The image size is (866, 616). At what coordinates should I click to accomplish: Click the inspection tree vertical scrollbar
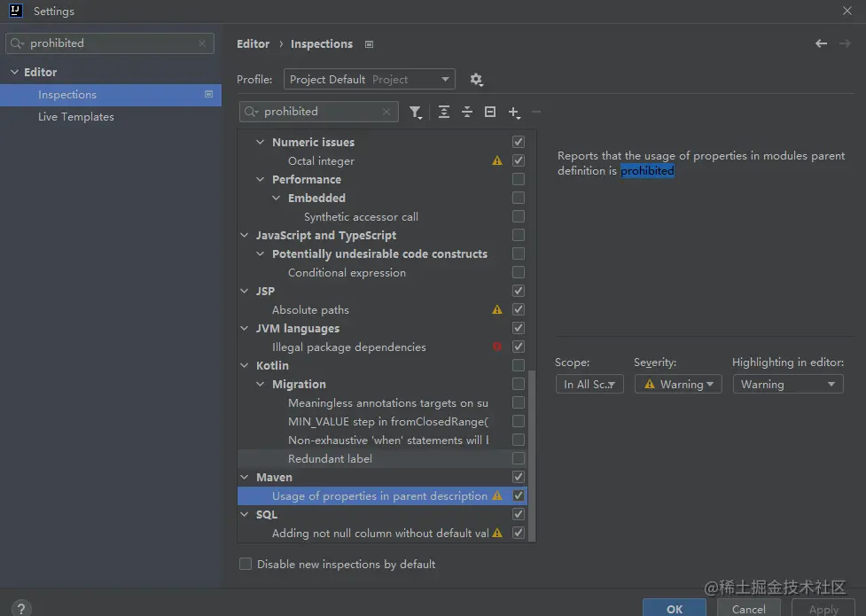pyautogui.click(x=532, y=456)
